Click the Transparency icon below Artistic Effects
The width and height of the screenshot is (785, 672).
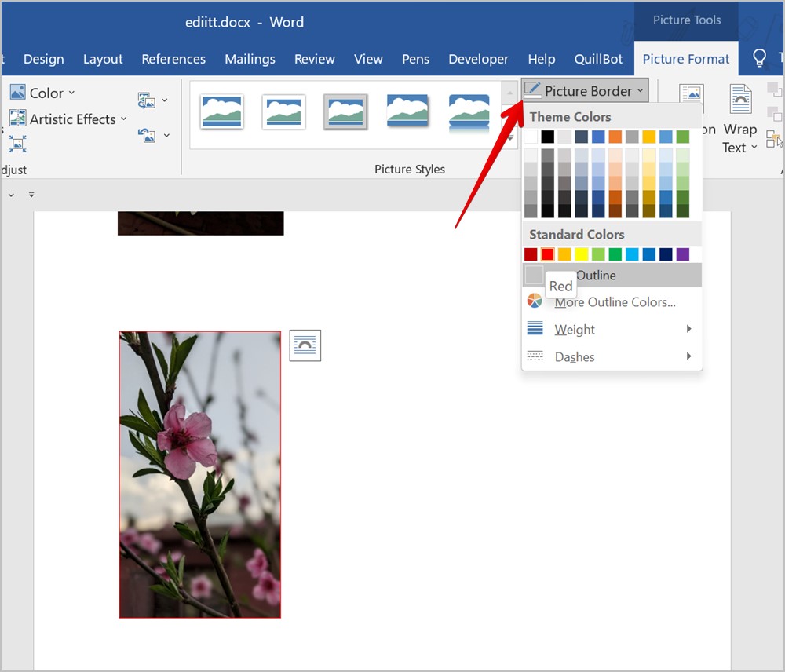[17, 144]
